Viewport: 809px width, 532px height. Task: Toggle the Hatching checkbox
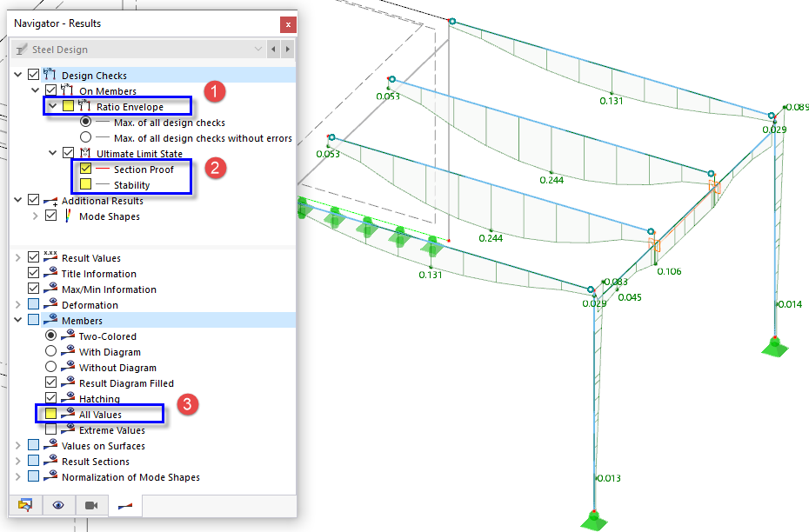pyautogui.click(x=50, y=398)
